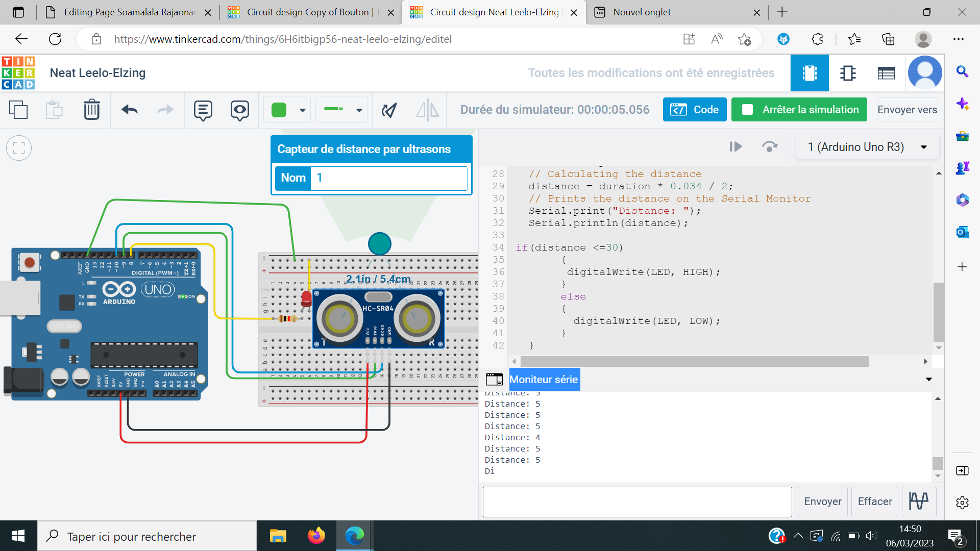The height and width of the screenshot is (551, 980).
Task: Click the Arduino reset button
Action: tap(30, 262)
